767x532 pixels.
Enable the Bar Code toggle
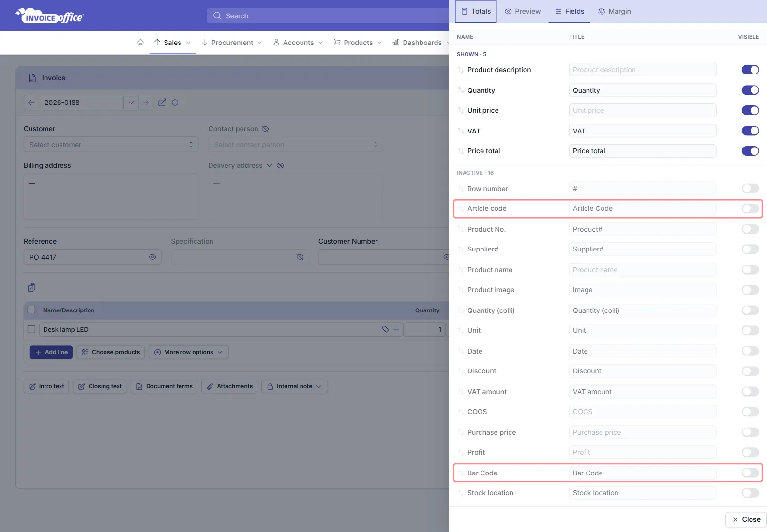click(x=750, y=473)
